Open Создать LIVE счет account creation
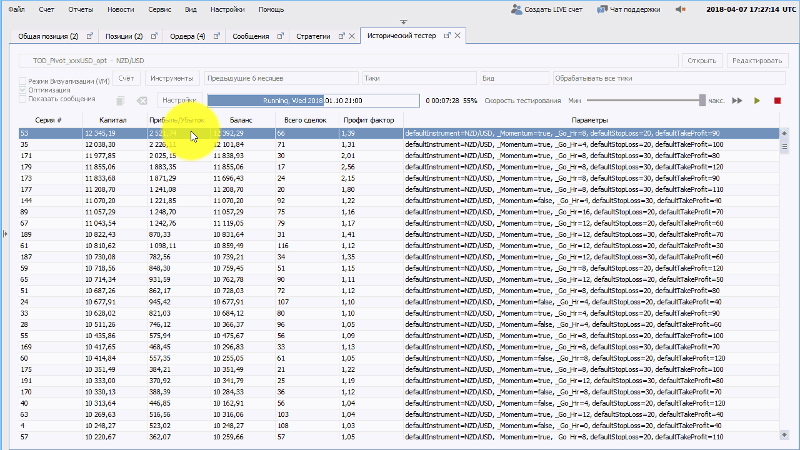Image resolution: width=800 pixels, height=450 pixels. pyautogui.click(x=546, y=9)
